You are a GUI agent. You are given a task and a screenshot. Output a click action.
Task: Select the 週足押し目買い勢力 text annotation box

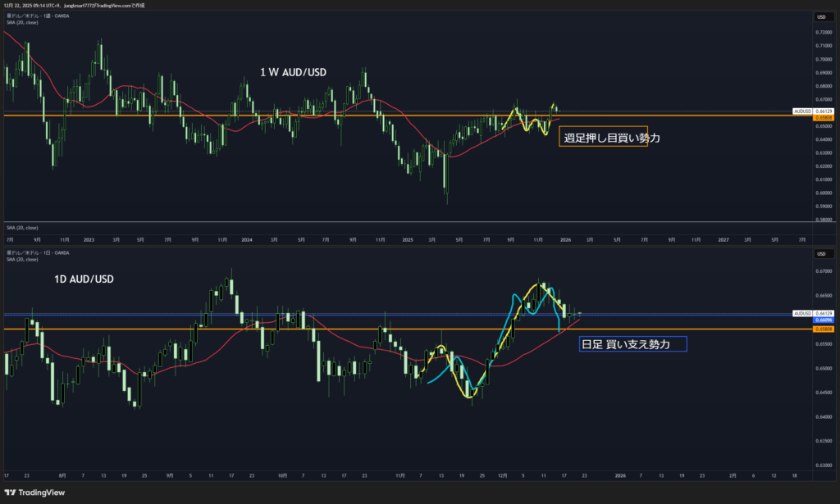609,138
